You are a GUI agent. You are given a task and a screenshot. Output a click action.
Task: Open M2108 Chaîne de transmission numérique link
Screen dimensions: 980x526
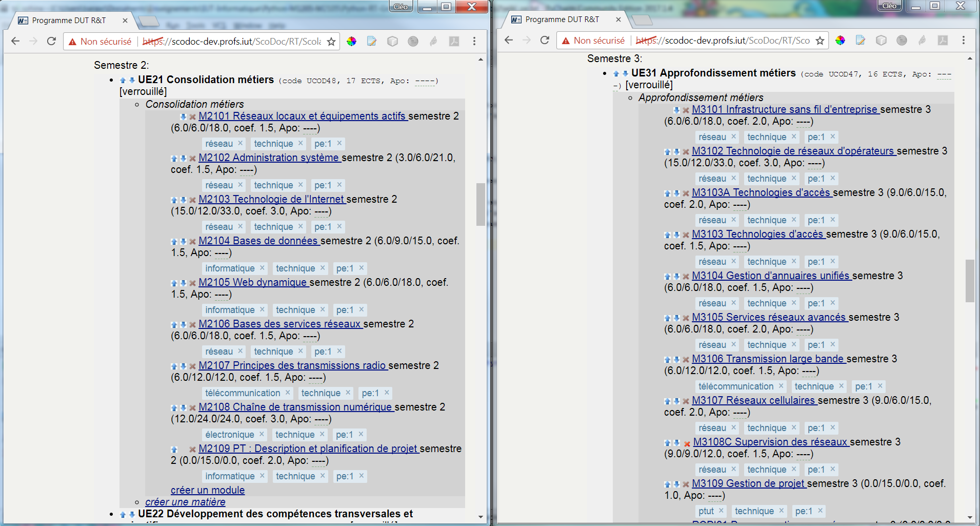[296, 407]
